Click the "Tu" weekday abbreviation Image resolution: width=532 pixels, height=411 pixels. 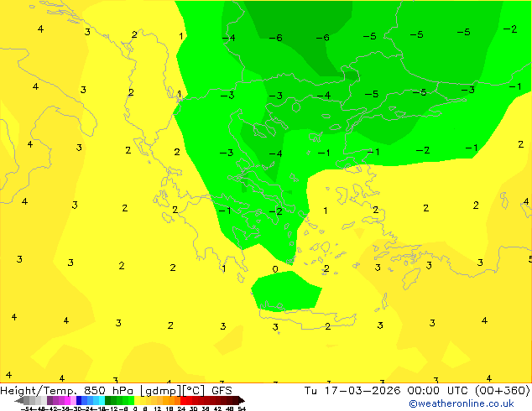tap(310, 391)
